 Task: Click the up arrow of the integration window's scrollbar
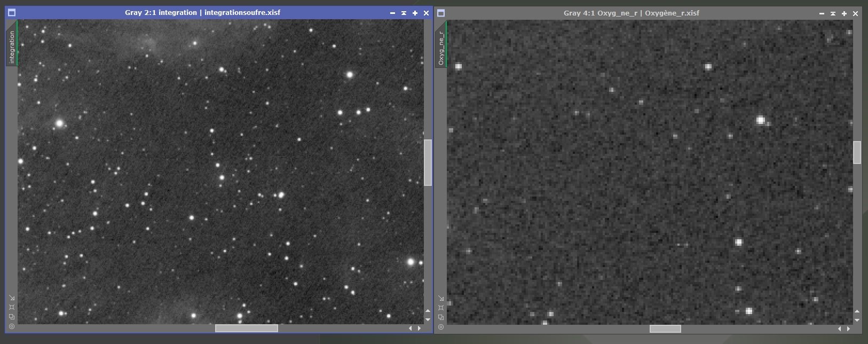point(428,311)
